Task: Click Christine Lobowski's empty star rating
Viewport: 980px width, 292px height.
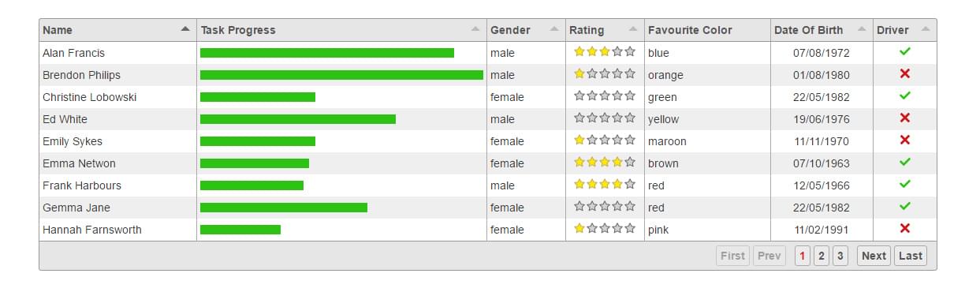Action: [605, 96]
